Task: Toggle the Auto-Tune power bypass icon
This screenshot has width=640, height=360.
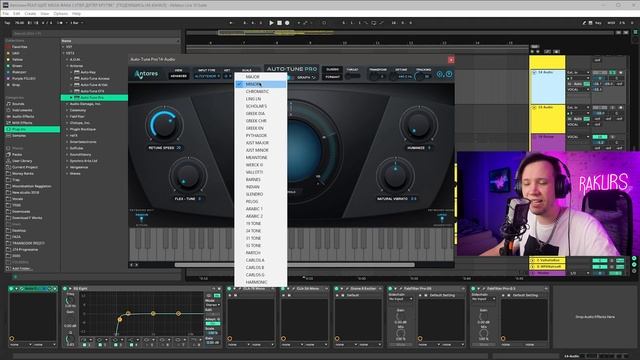Action: pyautogui.click(x=449, y=74)
